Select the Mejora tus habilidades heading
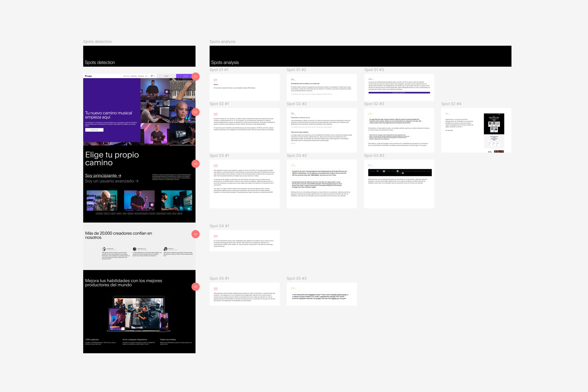This screenshot has width=588, height=392. [x=123, y=283]
